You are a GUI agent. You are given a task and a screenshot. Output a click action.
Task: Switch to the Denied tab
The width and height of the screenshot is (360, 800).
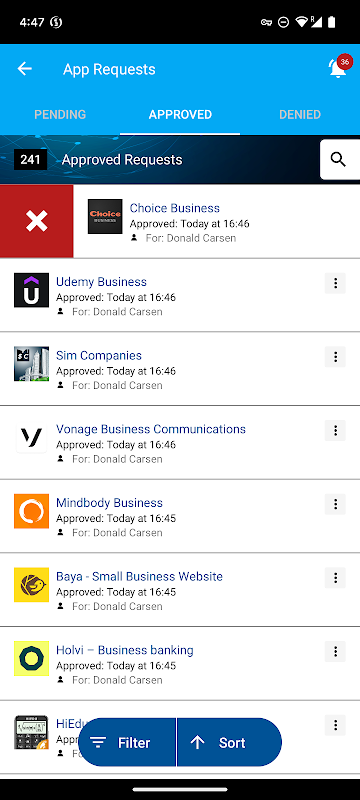(x=300, y=114)
